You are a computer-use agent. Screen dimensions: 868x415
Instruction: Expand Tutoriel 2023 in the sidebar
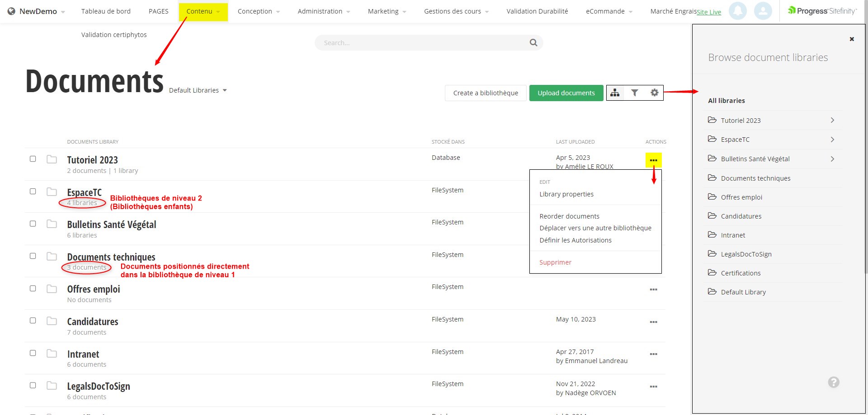(832, 120)
